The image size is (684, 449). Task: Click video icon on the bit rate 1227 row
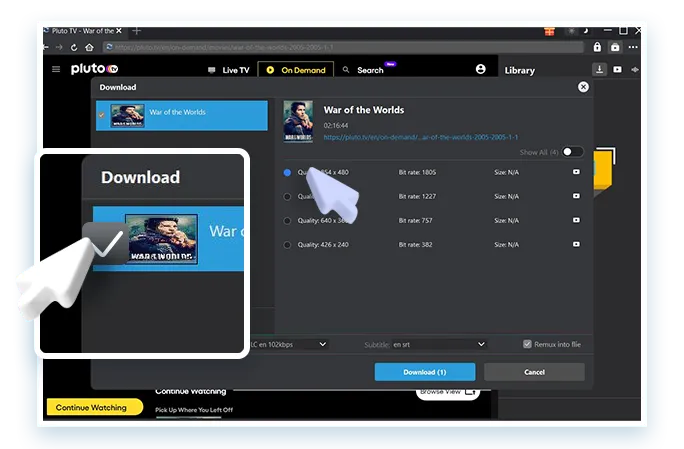pyautogui.click(x=576, y=196)
